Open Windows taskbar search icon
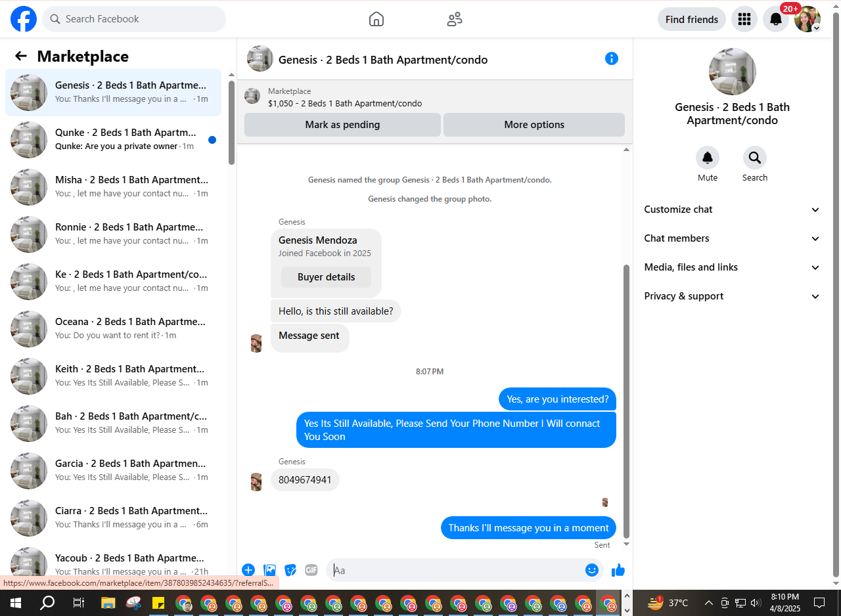 pos(47,602)
